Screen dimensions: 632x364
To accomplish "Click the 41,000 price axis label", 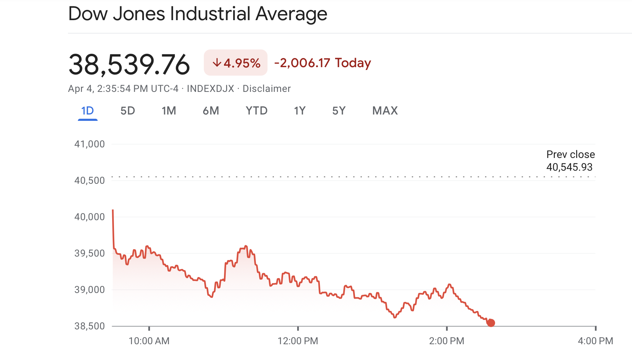I will 90,144.
